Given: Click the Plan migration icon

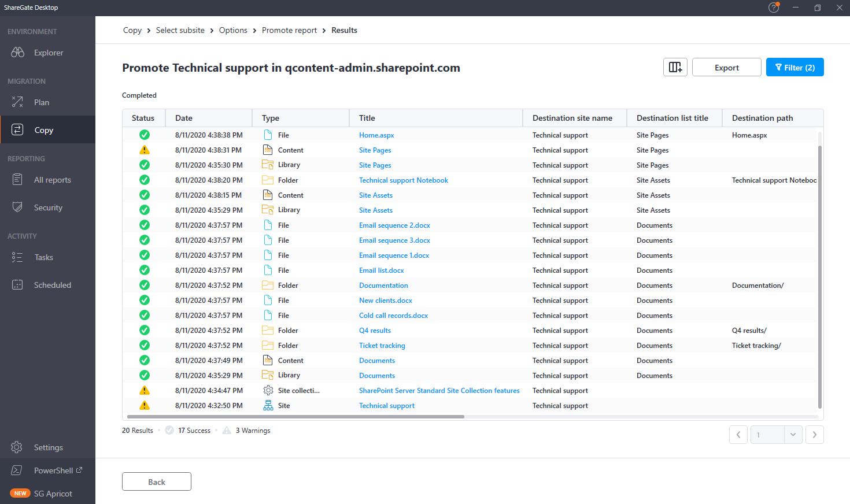Looking at the screenshot, I should pos(17,102).
